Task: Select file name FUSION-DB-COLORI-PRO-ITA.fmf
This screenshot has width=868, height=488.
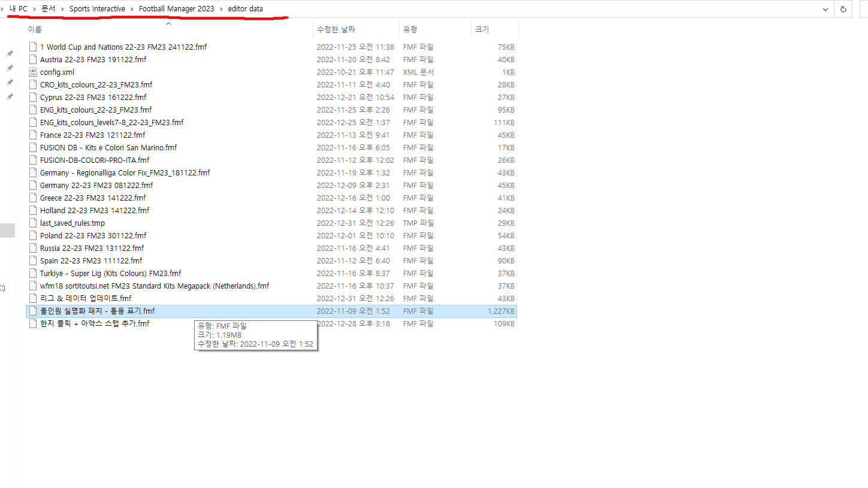Action: click(95, 160)
